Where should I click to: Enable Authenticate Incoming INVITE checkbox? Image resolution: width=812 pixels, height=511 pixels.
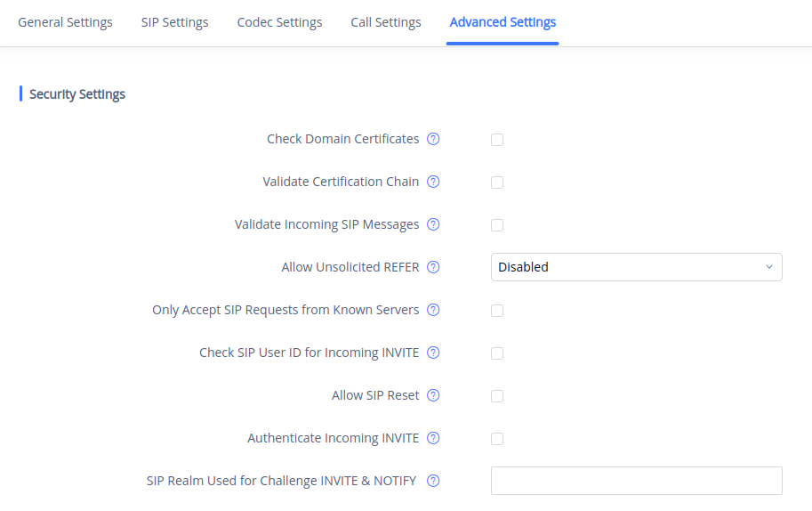[x=497, y=439]
